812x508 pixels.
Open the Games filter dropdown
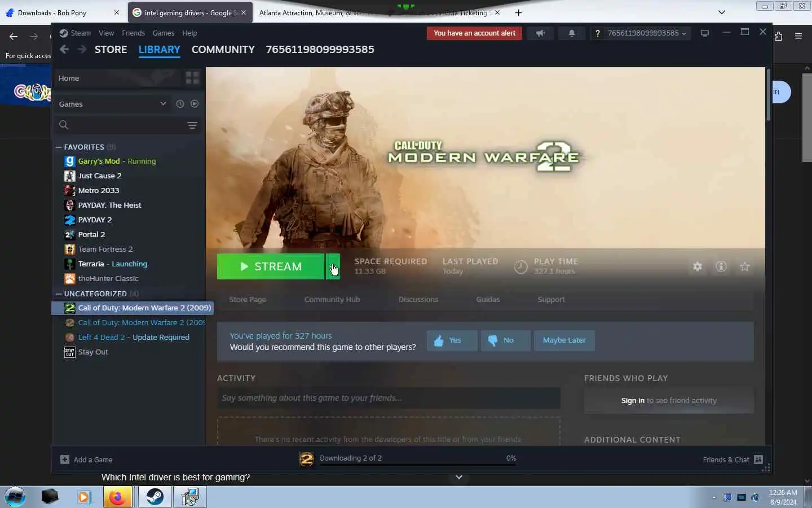(113, 104)
